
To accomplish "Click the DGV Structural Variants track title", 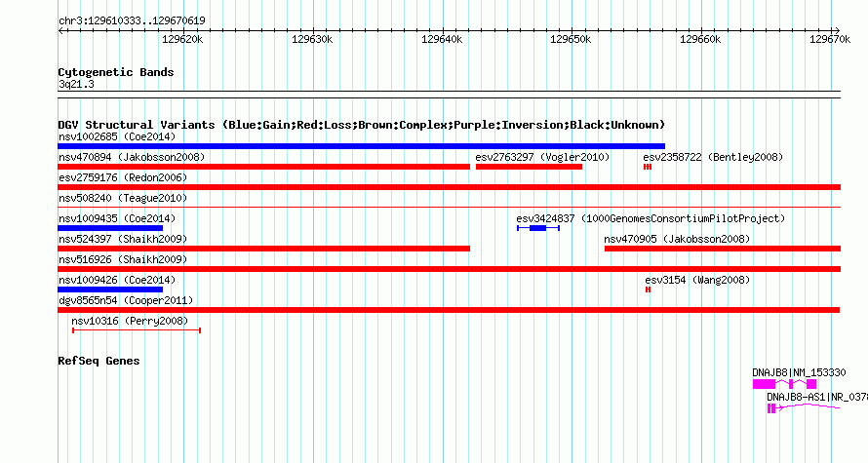I will (x=362, y=125).
